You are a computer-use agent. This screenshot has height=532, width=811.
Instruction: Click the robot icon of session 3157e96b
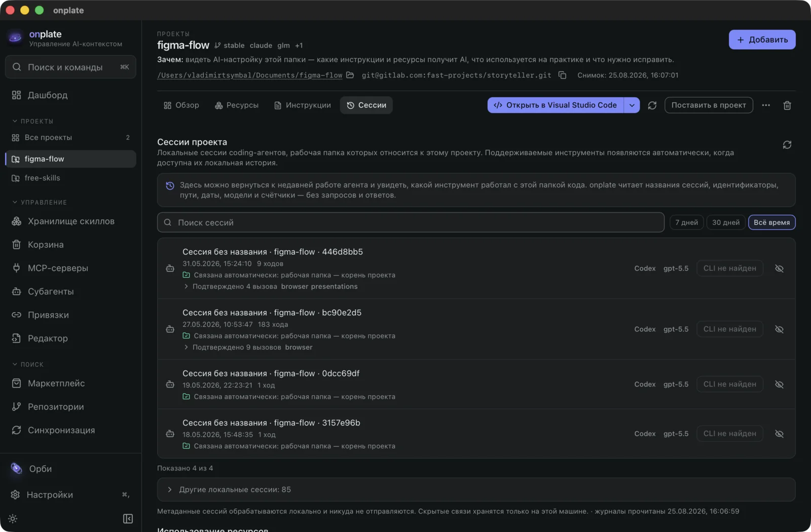point(170,434)
